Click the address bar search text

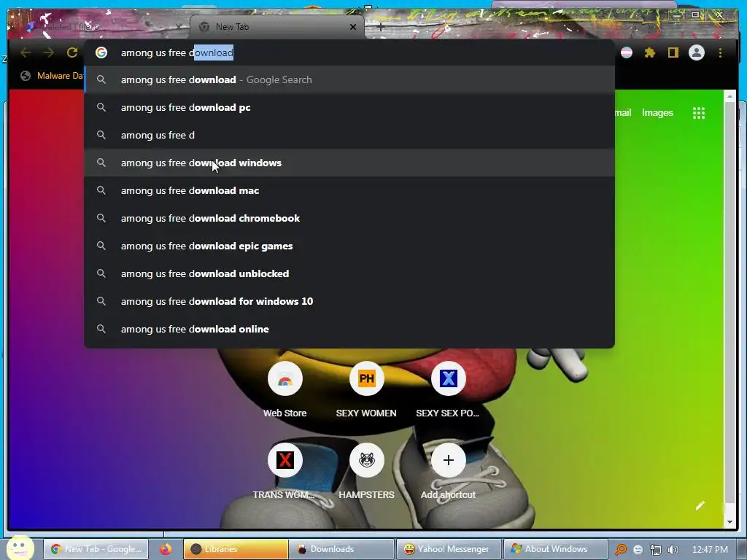pos(177,52)
